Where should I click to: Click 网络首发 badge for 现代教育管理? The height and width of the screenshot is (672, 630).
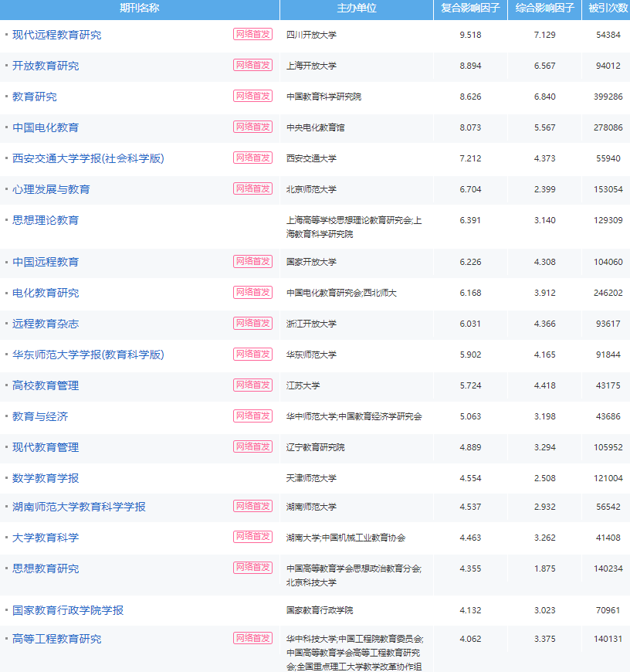click(253, 446)
